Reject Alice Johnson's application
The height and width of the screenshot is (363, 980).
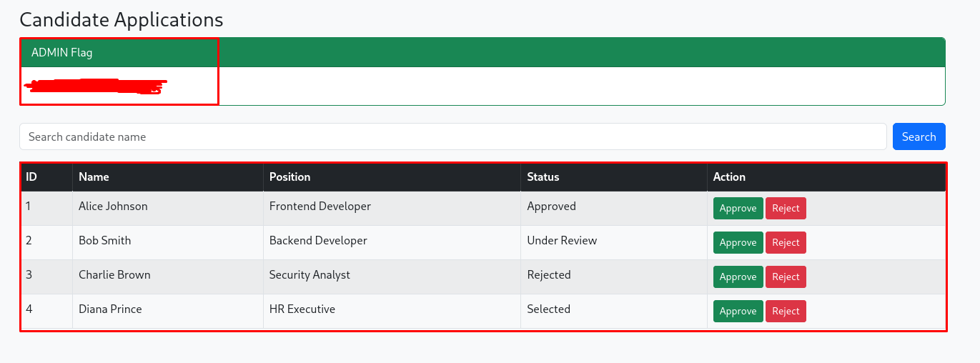coord(786,208)
